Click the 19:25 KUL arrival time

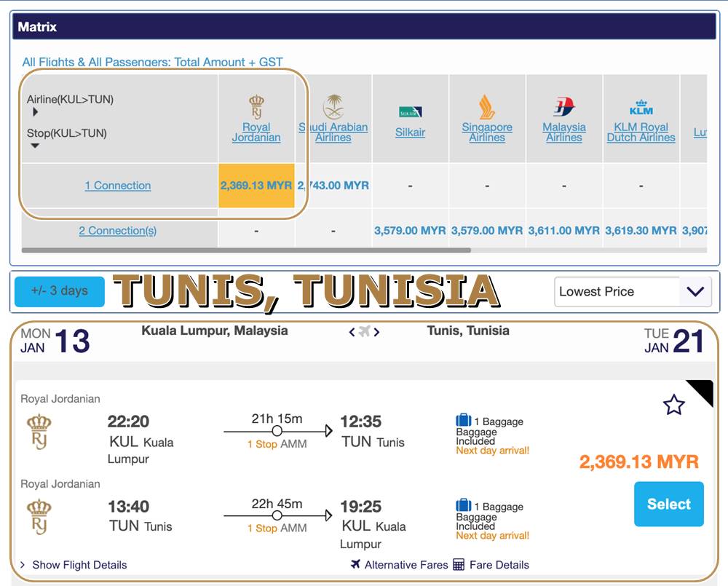[361, 506]
